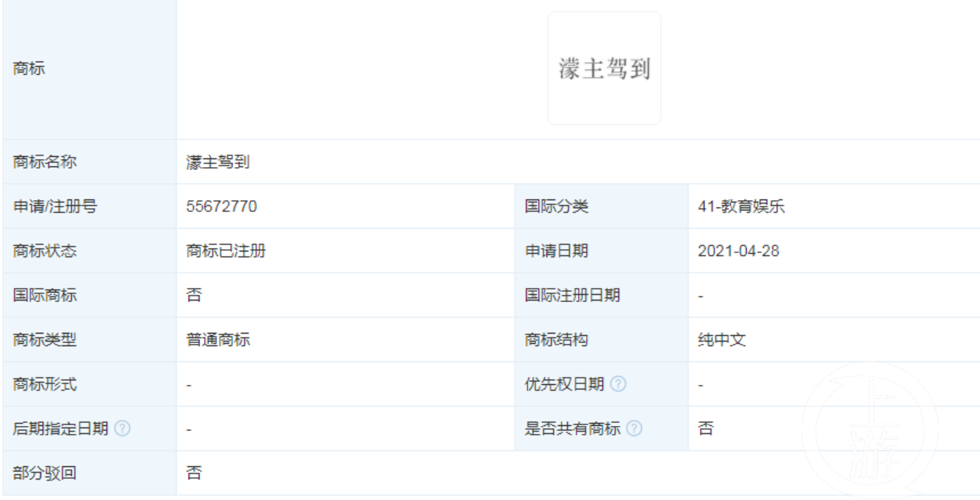Click the 后期指定日期 label text
Viewport: 980px width, 500px height.
point(61,429)
